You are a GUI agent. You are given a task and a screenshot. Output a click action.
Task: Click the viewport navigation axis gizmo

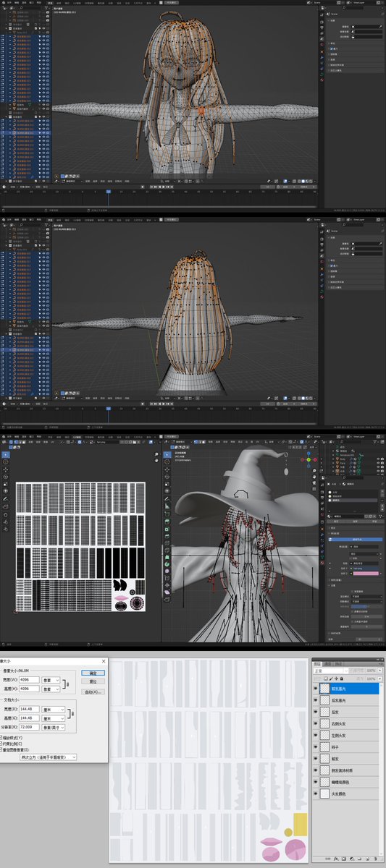tap(308, 460)
